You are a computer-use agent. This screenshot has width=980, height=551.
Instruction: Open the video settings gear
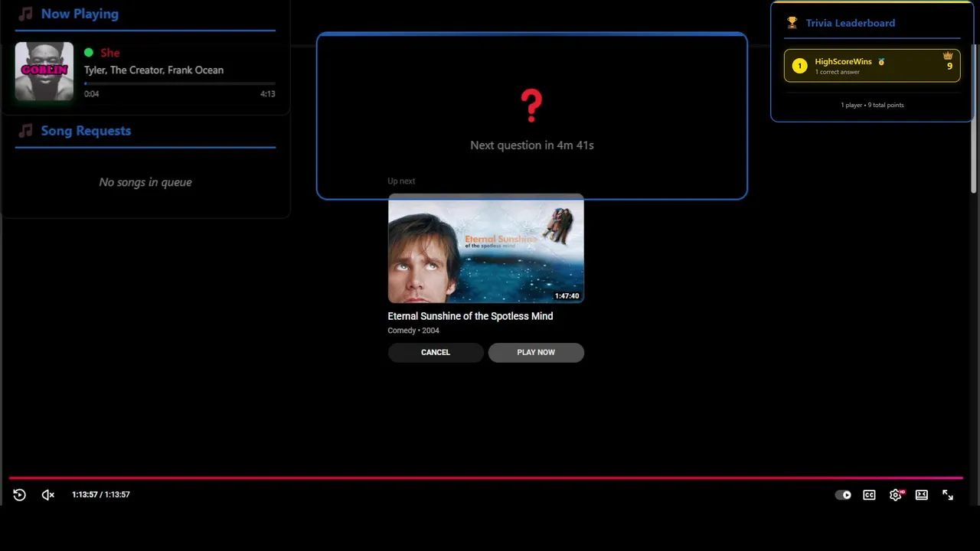(896, 495)
